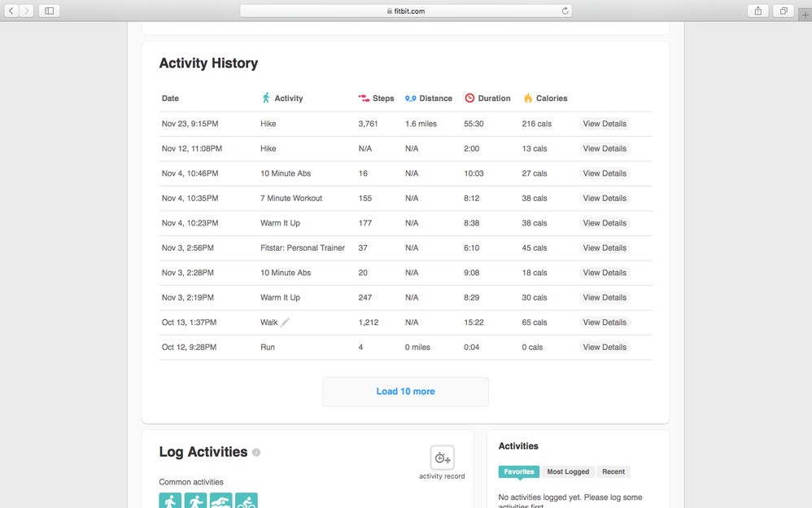Click the '65 cals' calories value
Viewport: 812px width, 508px height.
tap(535, 322)
